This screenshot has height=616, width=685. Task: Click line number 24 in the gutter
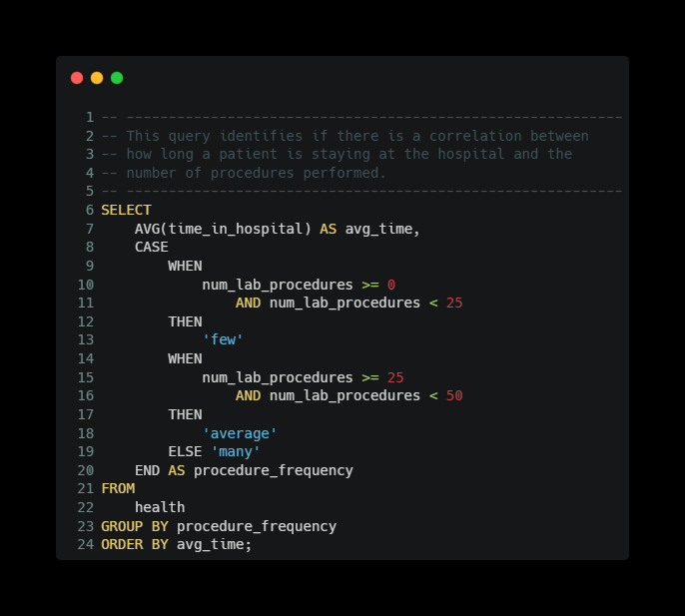(x=85, y=544)
